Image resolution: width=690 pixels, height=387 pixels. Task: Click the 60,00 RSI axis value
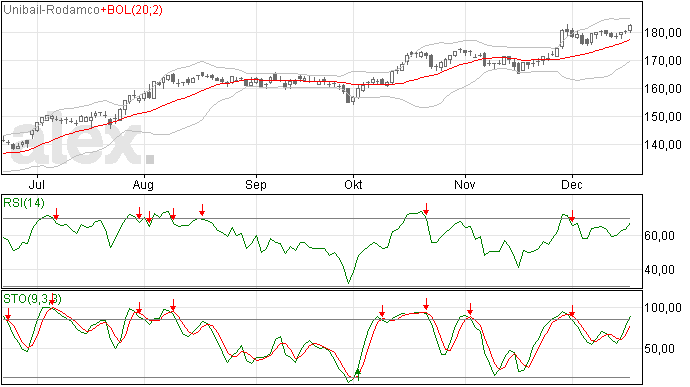pos(659,236)
